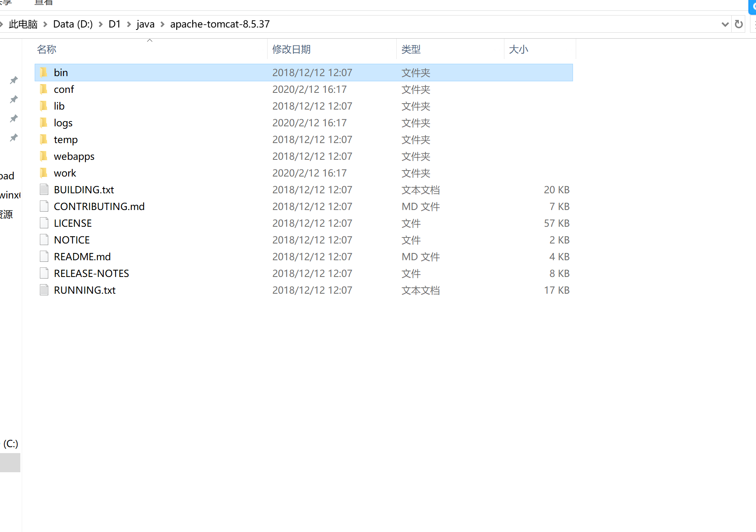The image size is (756, 532).
Task: Click the logs folder icon
Action: 44,122
